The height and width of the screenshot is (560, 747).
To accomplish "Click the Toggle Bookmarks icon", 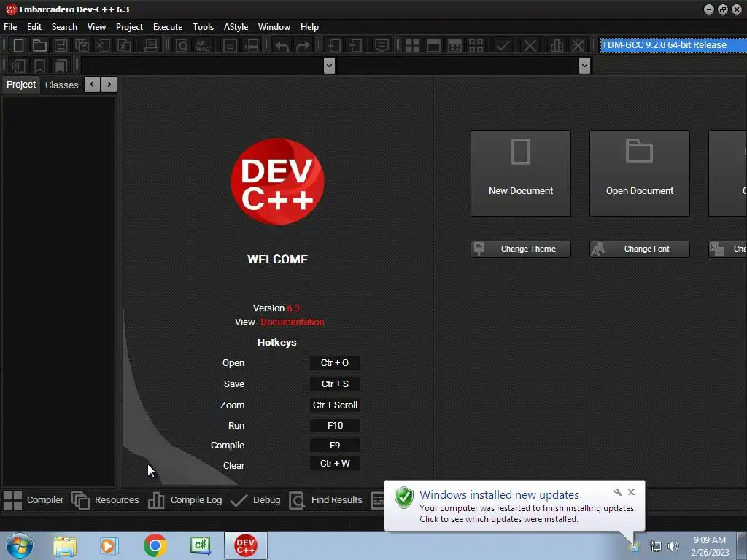I will pyautogui.click(x=39, y=66).
